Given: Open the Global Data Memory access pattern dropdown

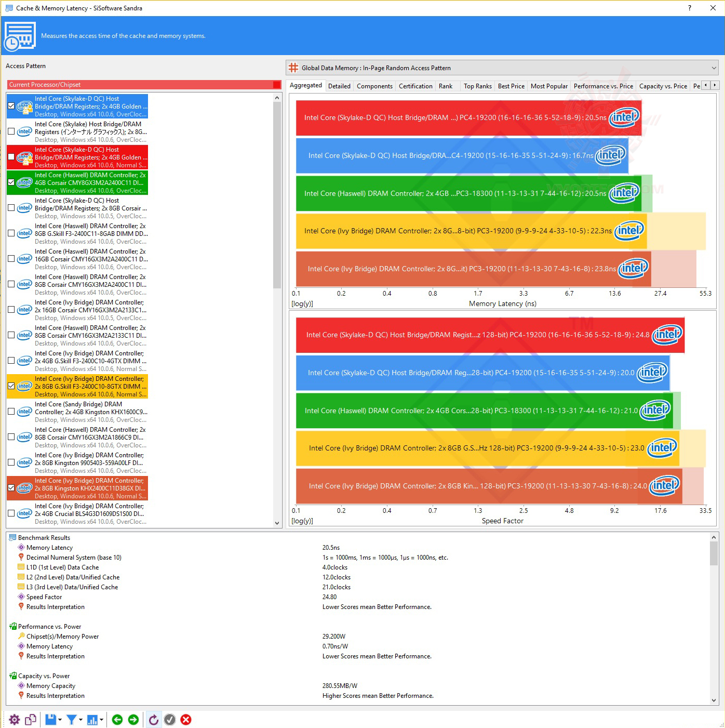Looking at the screenshot, I should pyautogui.click(x=503, y=68).
